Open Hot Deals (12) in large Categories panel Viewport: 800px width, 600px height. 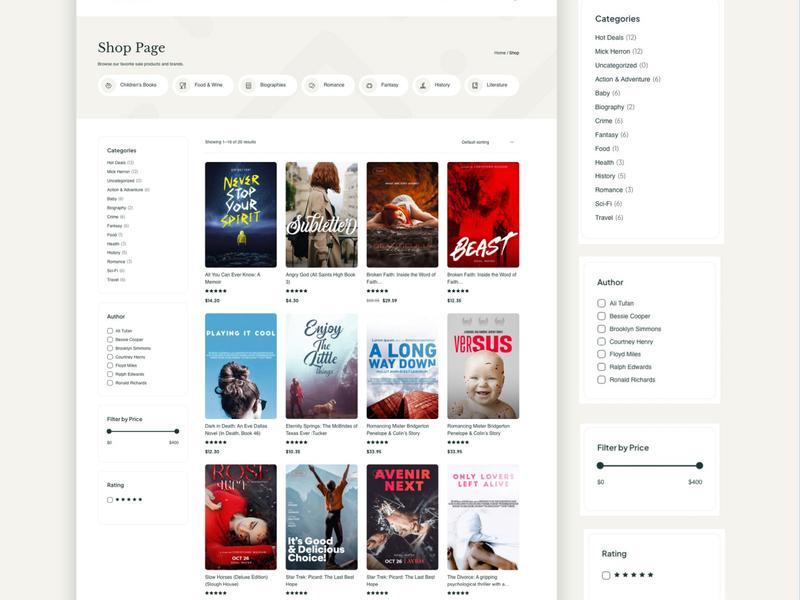(615, 38)
